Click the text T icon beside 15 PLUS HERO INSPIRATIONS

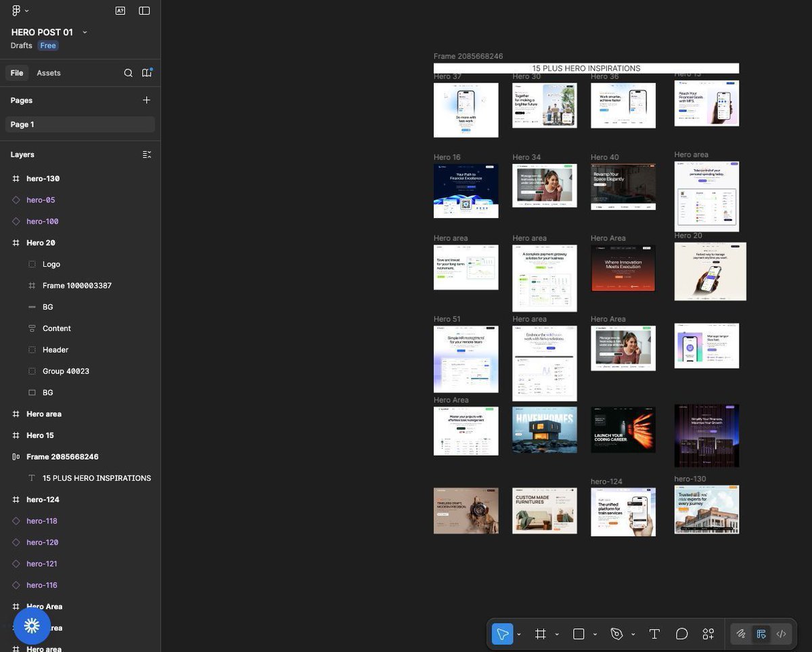(x=32, y=478)
